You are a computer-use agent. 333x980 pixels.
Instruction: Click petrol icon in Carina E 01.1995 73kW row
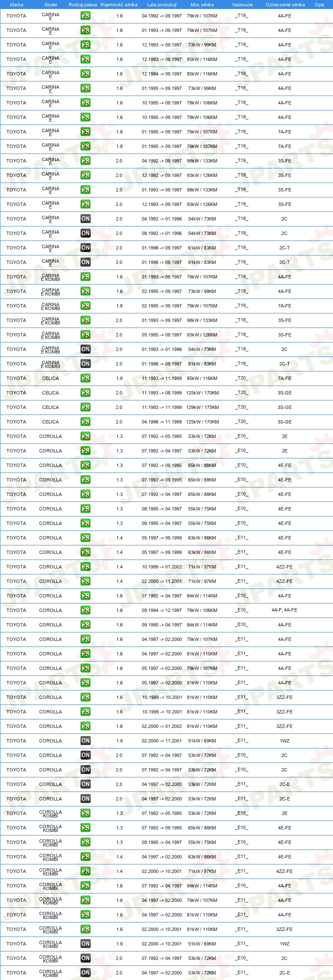(85, 88)
